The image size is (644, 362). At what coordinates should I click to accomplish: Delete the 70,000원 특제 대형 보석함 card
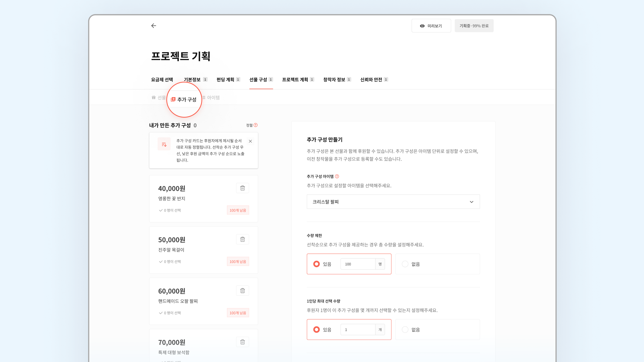point(242,342)
